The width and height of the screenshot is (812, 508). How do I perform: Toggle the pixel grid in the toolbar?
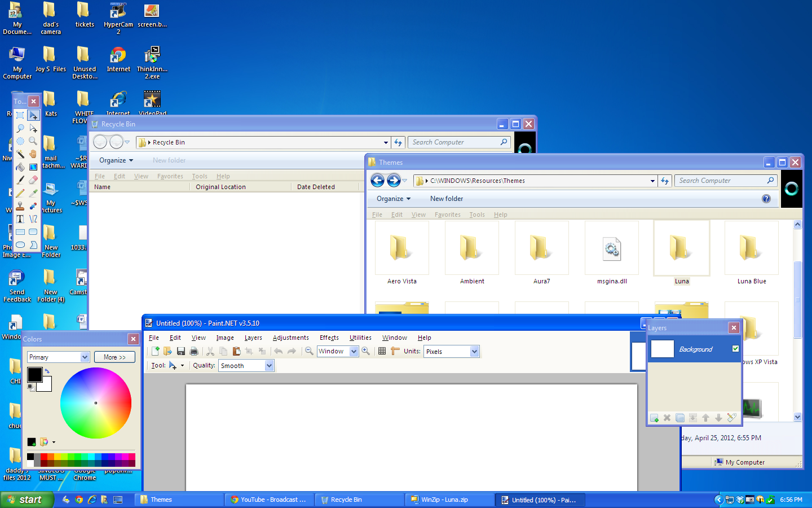pyautogui.click(x=382, y=351)
